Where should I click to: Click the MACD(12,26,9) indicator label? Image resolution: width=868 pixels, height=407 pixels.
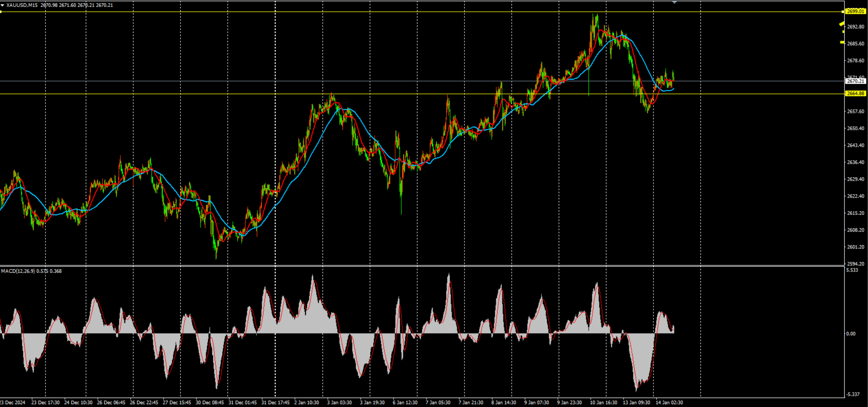[31, 271]
